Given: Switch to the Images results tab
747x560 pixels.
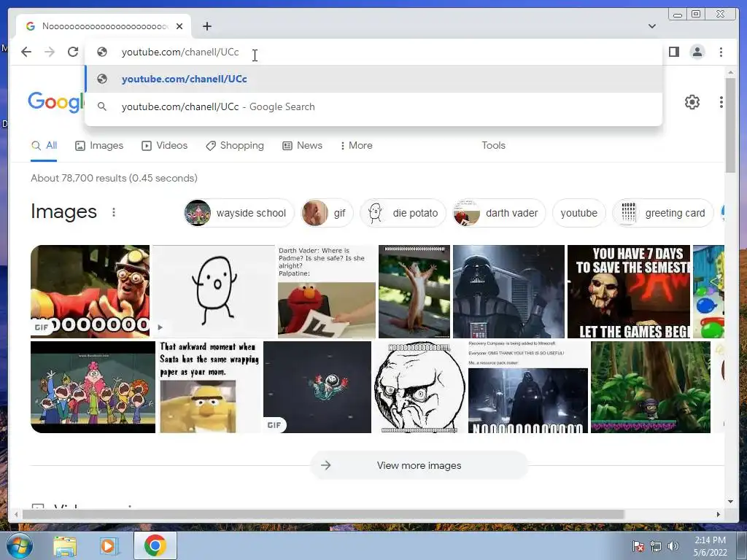Looking at the screenshot, I should [x=99, y=146].
